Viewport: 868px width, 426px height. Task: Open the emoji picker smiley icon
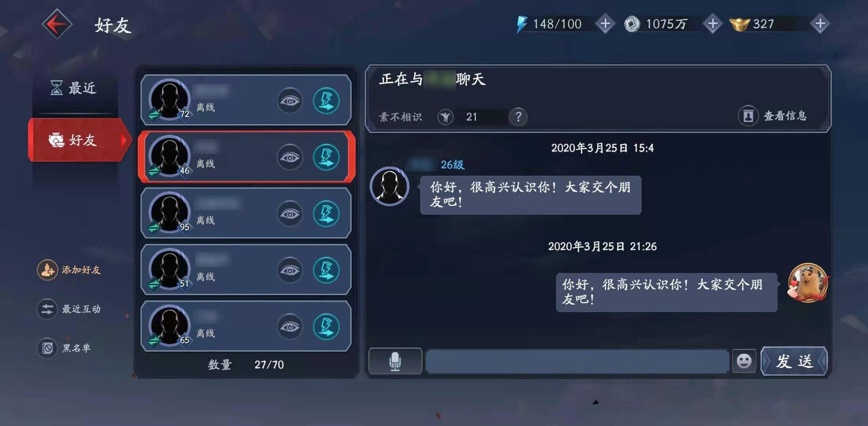tap(744, 361)
